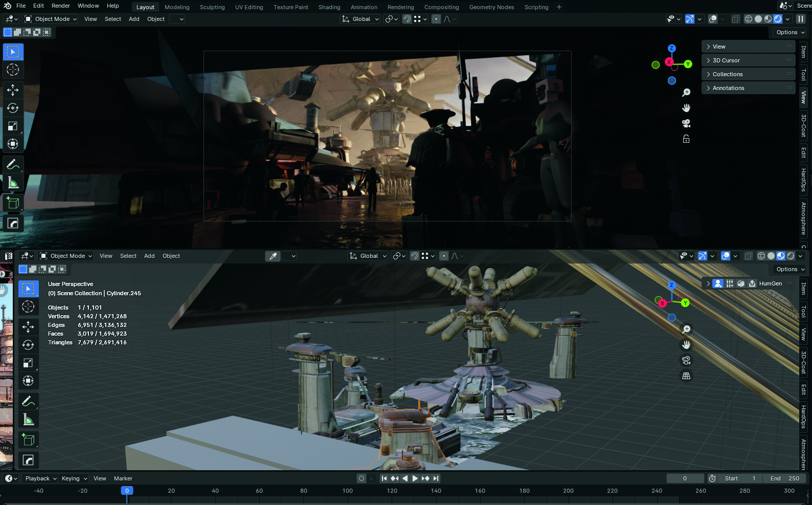Open the Keying dropdown in the timeline
The image size is (812, 505).
74,478
